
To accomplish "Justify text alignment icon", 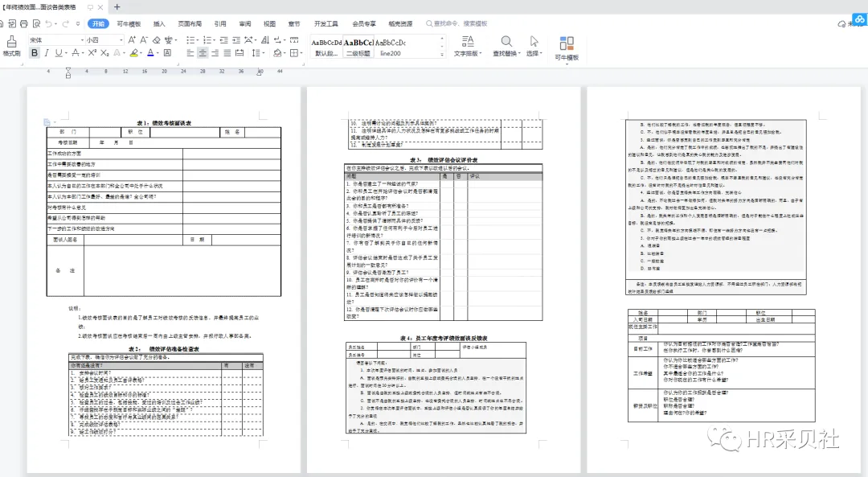I will pos(227,52).
